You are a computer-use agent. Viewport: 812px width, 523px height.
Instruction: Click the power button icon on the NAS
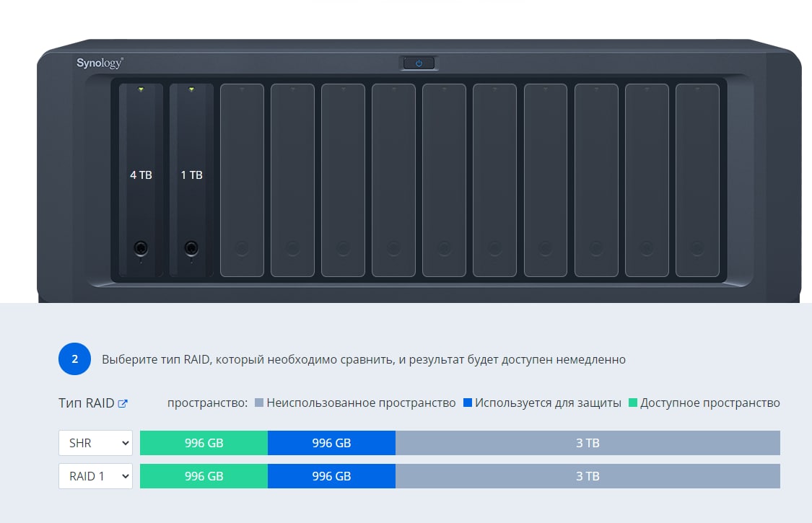419,63
